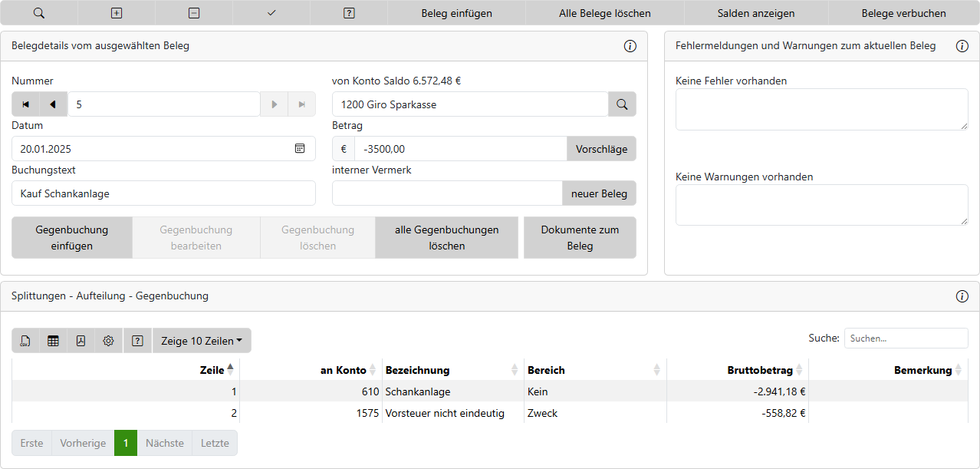Jump to the first Beleg record
Screen dimensions: 980x469
click(25, 104)
